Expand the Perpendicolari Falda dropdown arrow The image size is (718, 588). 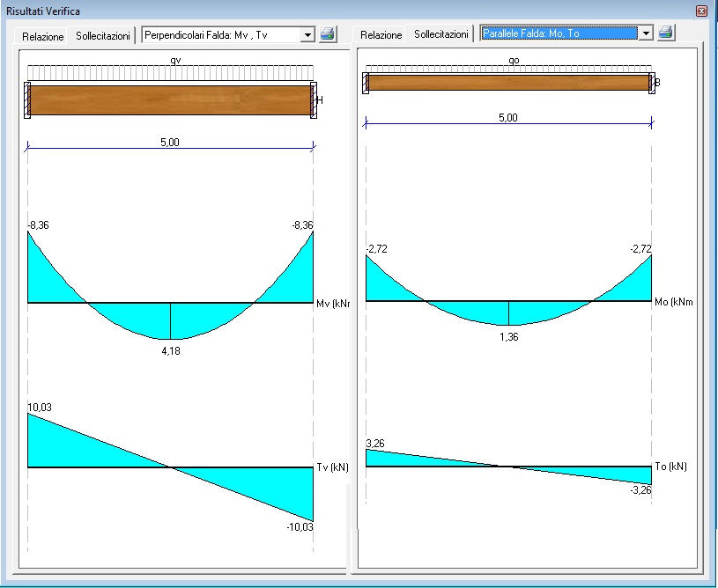[307, 35]
